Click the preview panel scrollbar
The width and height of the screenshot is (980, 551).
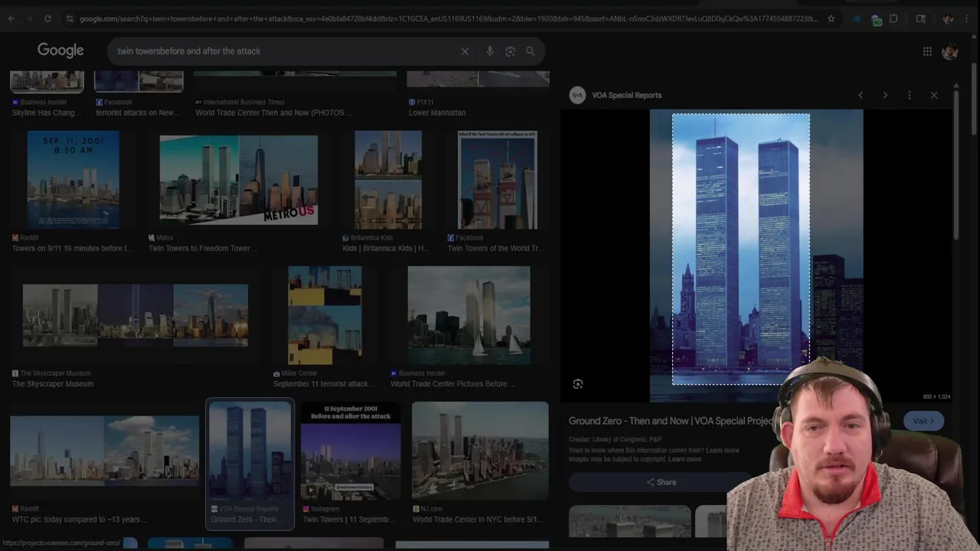pos(956,165)
